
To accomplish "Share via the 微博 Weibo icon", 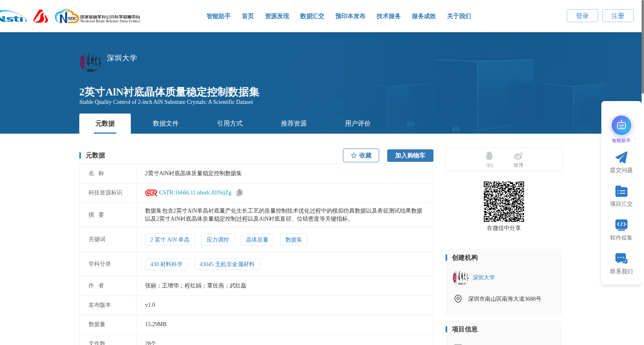I will [518, 156].
